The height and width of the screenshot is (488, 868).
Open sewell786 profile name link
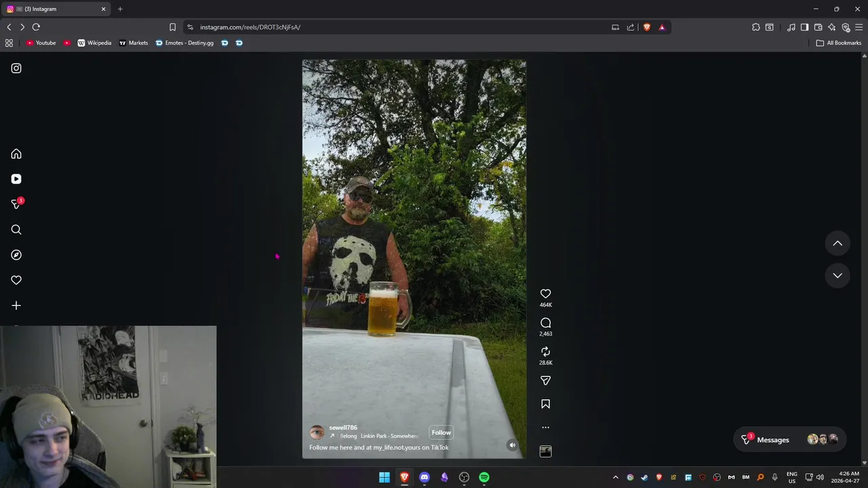pos(343,428)
